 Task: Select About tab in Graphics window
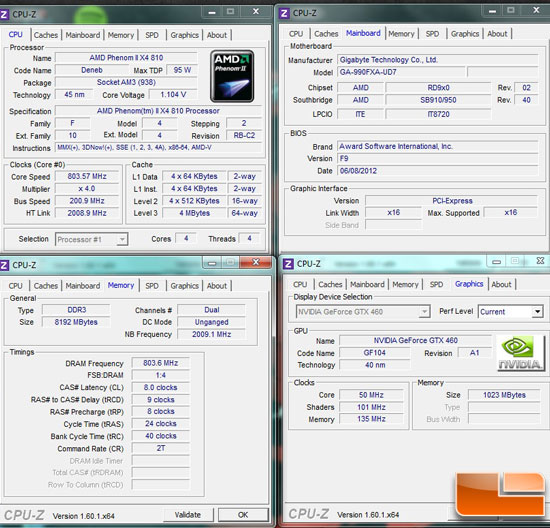[x=501, y=284]
